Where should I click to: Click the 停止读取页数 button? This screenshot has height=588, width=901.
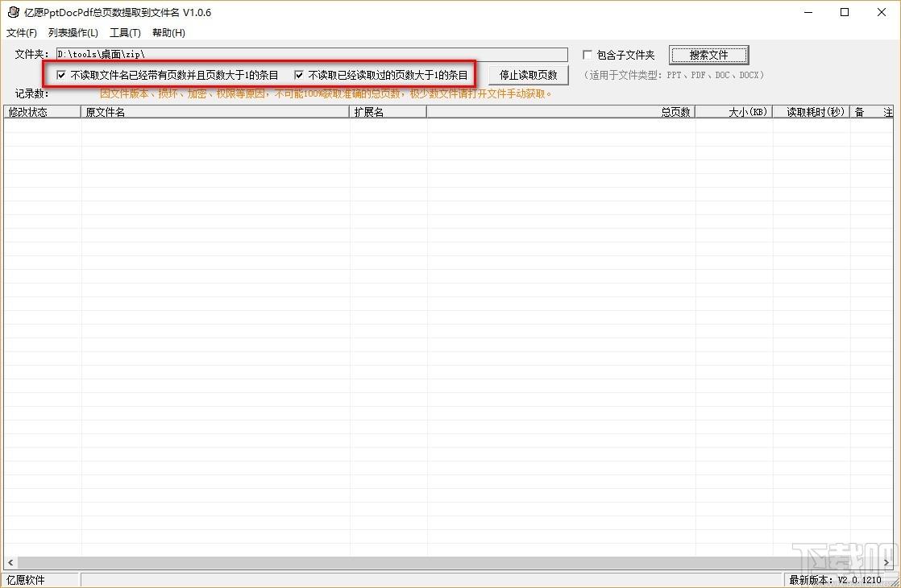[528, 75]
